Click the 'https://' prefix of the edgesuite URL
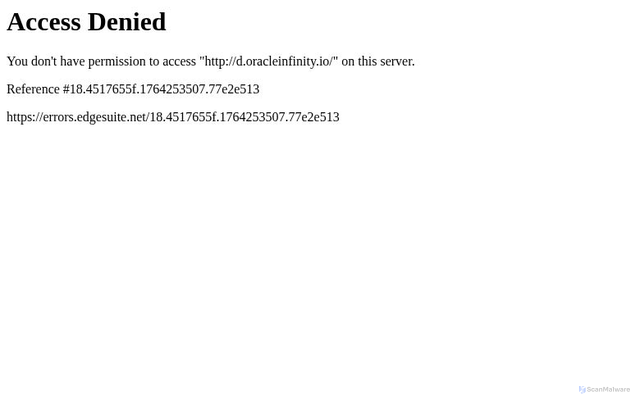Screen dimensions: 640x404 (x=24, y=117)
